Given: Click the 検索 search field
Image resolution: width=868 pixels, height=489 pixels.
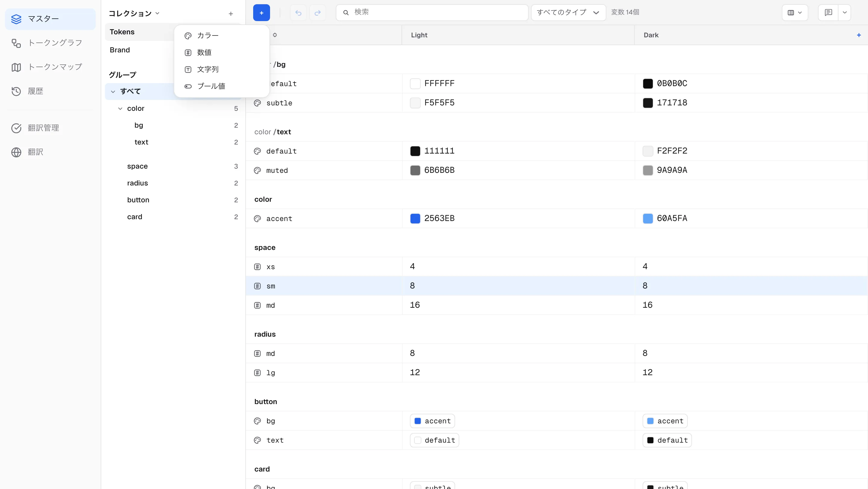Looking at the screenshot, I should point(432,12).
